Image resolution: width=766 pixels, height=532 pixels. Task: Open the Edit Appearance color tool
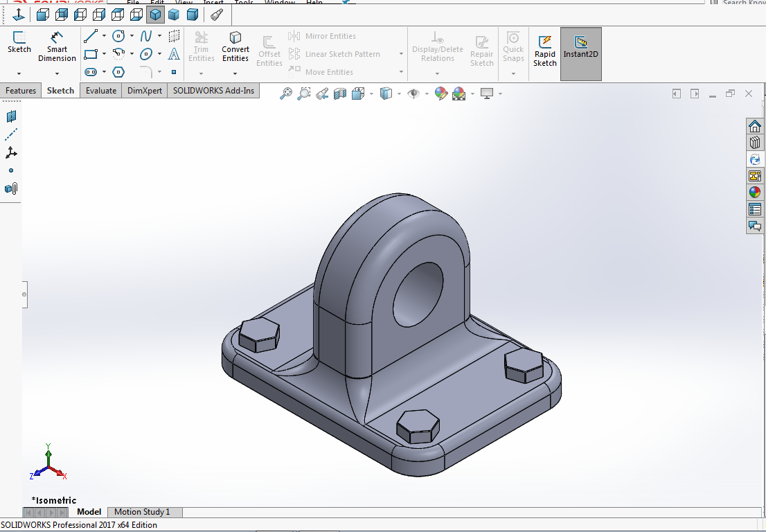point(440,94)
